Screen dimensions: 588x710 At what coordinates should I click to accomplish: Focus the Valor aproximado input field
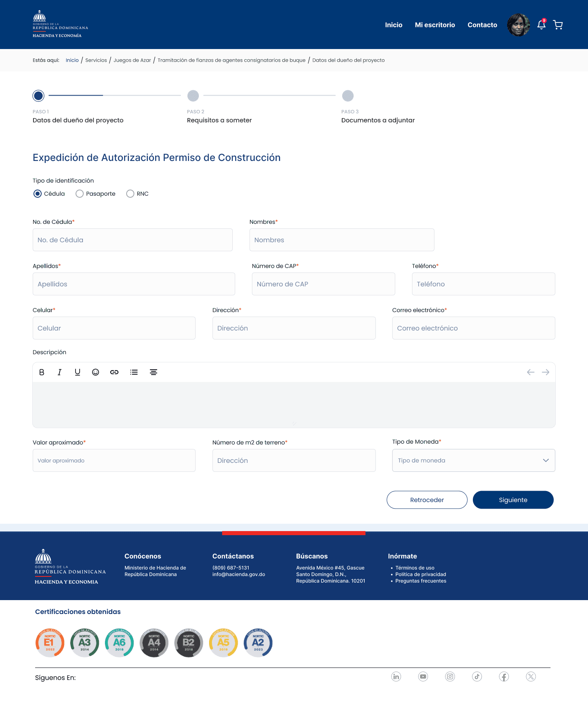114,460
